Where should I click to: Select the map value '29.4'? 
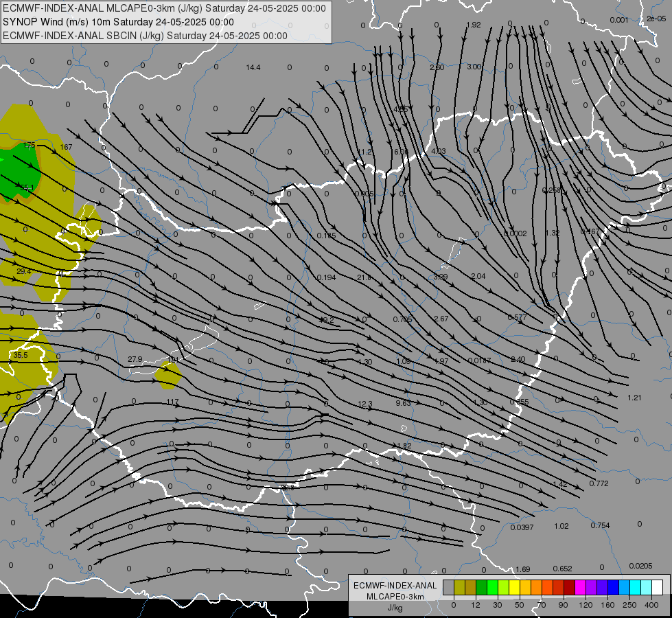tap(23, 271)
